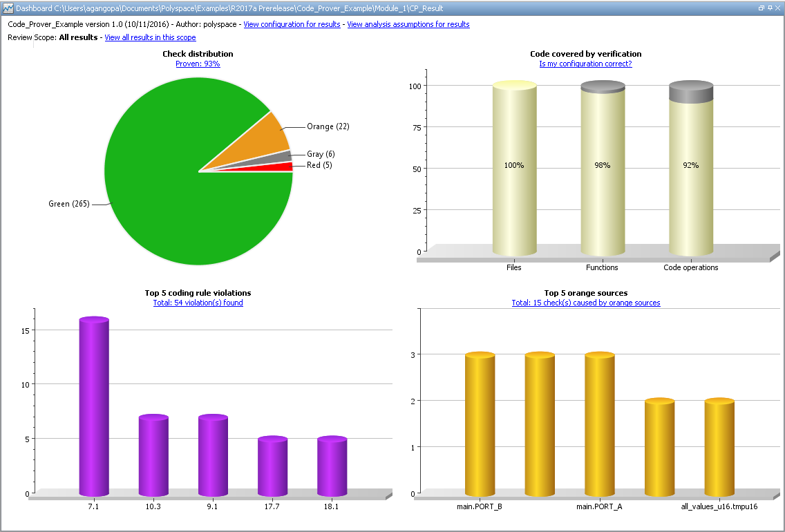This screenshot has width=785, height=532.
Task: Select the orange slice of the pie chart
Action: click(x=263, y=138)
